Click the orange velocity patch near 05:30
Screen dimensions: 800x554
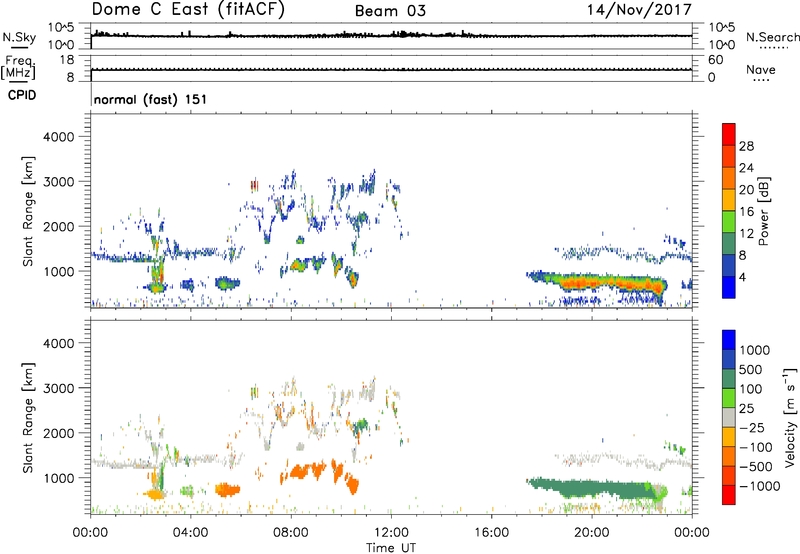227,490
